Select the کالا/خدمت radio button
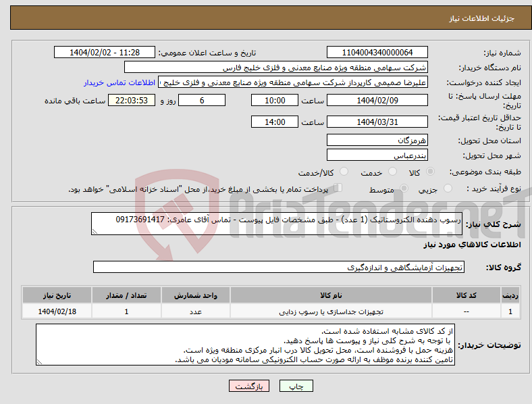The width and height of the screenshot is (532, 404). [x=344, y=172]
